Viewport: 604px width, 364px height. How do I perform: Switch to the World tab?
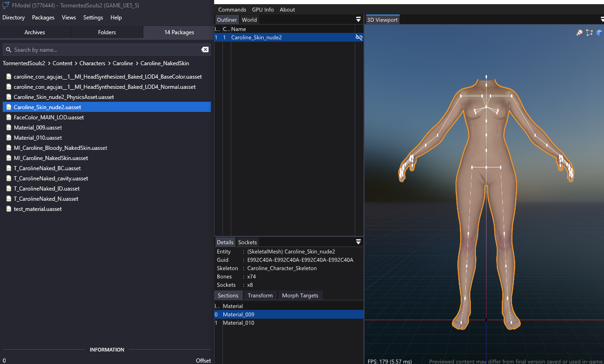[x=249, y=20]
